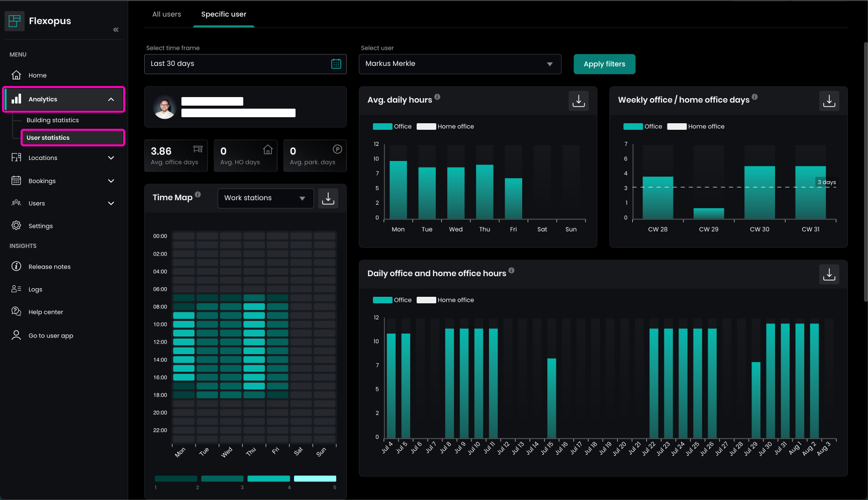Collapse the sidebar using double-chevron icon
The height and width of the screenshot is (500, 868).
(116, 30)
